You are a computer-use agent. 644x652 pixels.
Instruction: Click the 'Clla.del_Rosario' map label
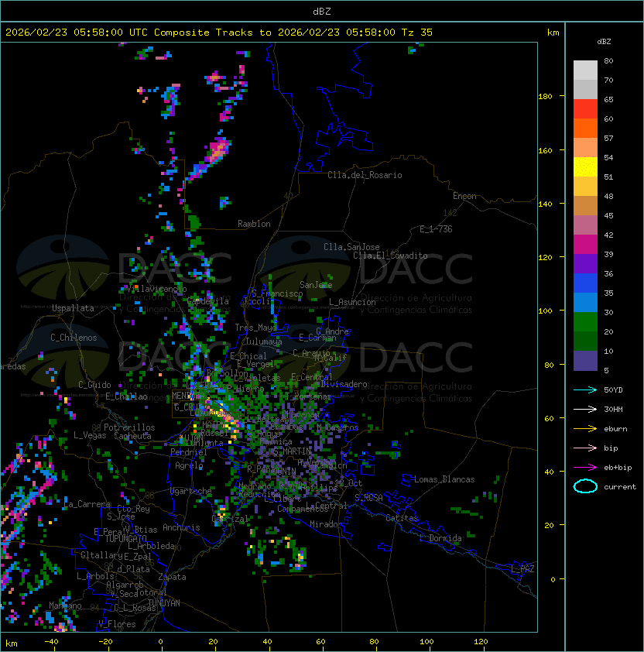tap(365, 175)
